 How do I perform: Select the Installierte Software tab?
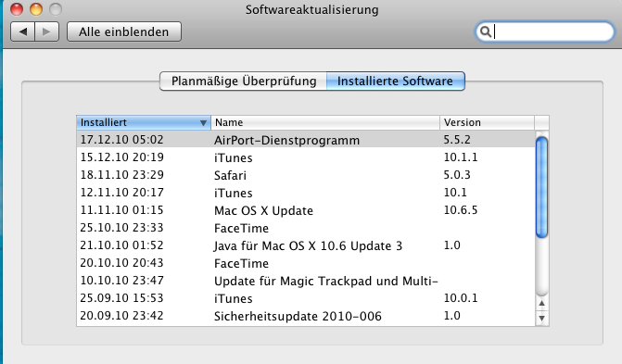click(395, 82)
